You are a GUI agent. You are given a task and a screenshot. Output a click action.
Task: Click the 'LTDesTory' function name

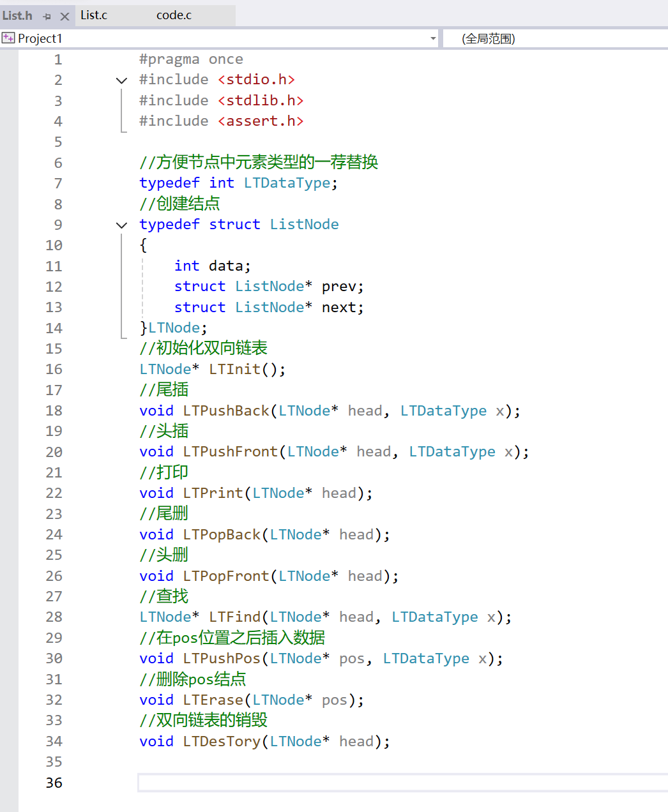click(x=222, y=741)
